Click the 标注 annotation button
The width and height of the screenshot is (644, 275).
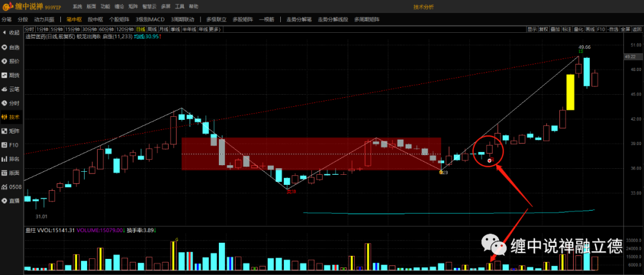pos(567,29)
